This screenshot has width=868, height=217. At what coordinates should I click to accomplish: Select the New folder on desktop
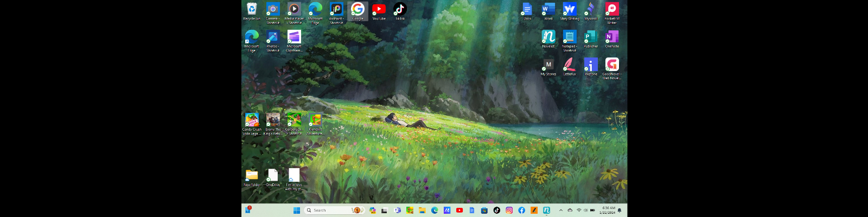[x=252, y=177]
